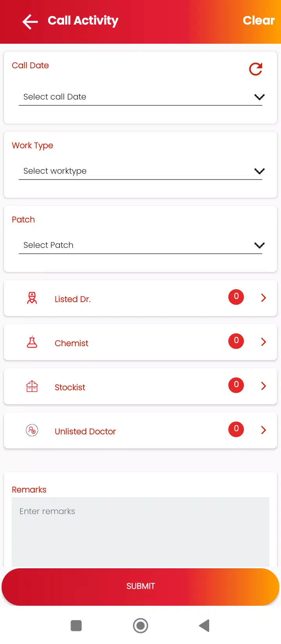Expand the Chemist chevron arrow
281x644 pixels.
click(x=263, y=342)
